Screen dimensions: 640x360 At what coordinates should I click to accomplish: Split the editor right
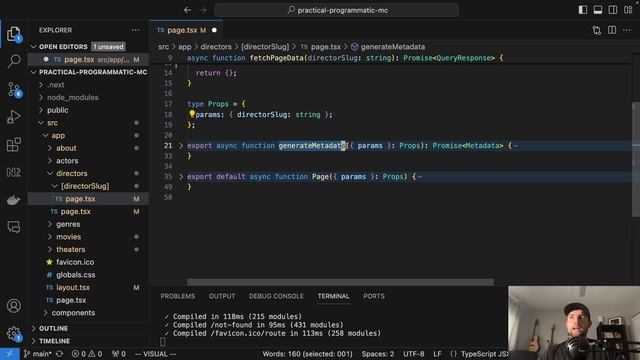click(612, 30)
